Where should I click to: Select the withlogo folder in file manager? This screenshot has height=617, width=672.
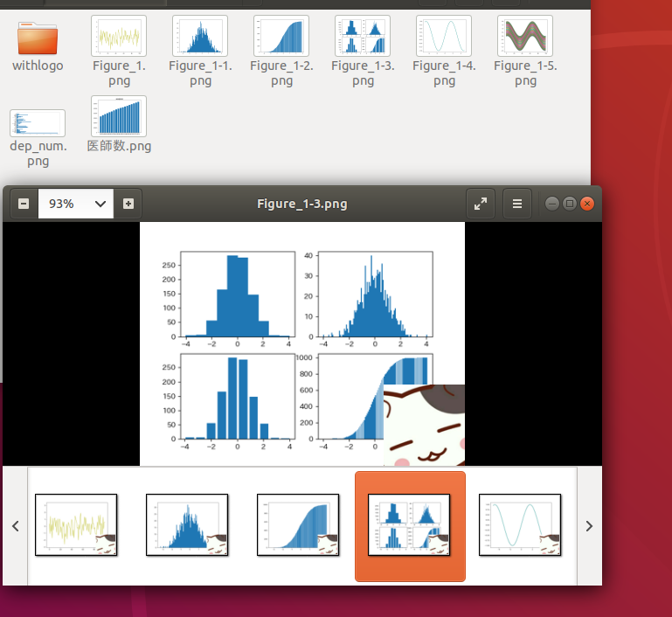tap(38, 47)
